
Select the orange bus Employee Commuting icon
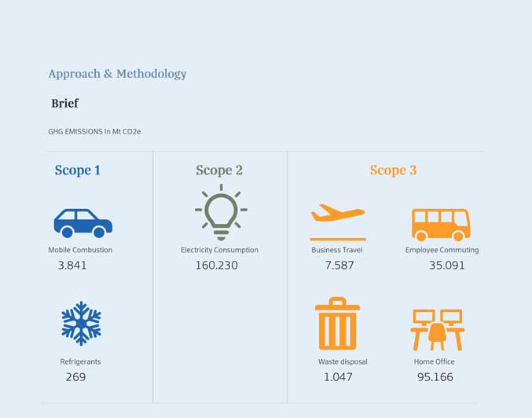coord(441,225)
